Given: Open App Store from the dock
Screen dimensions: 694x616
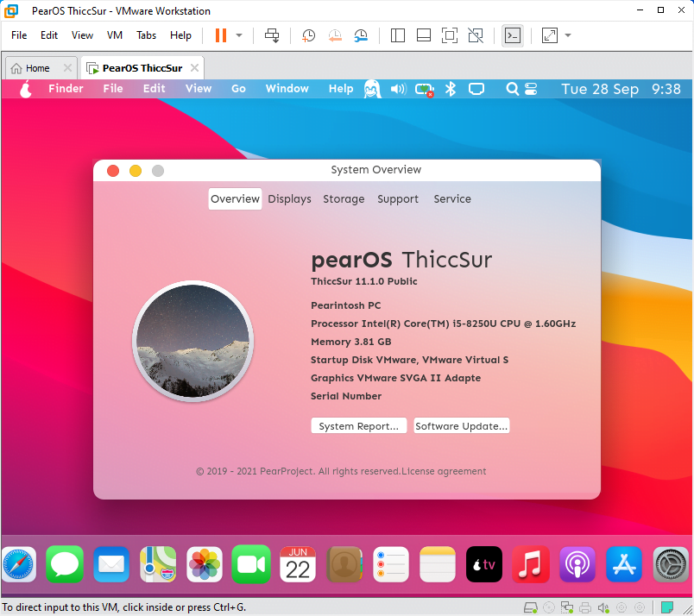Looking at the screenshot, I should click(624, 564).
